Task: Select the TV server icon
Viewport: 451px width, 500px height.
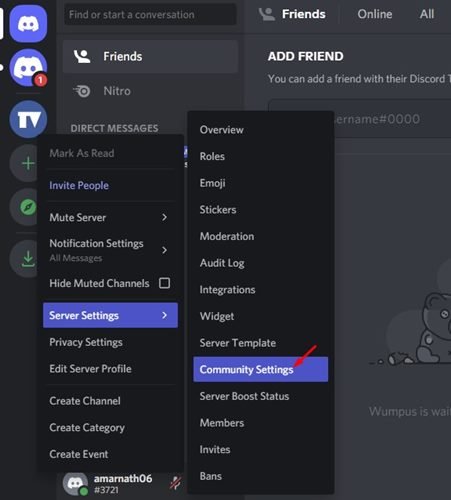Action: tap(28, 119)
